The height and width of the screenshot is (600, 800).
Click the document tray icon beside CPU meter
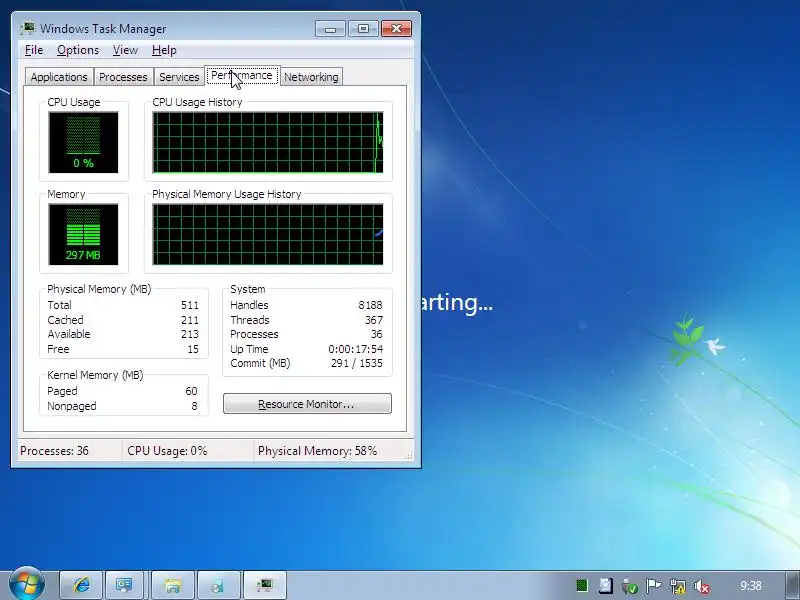click(x=606, y=585)
